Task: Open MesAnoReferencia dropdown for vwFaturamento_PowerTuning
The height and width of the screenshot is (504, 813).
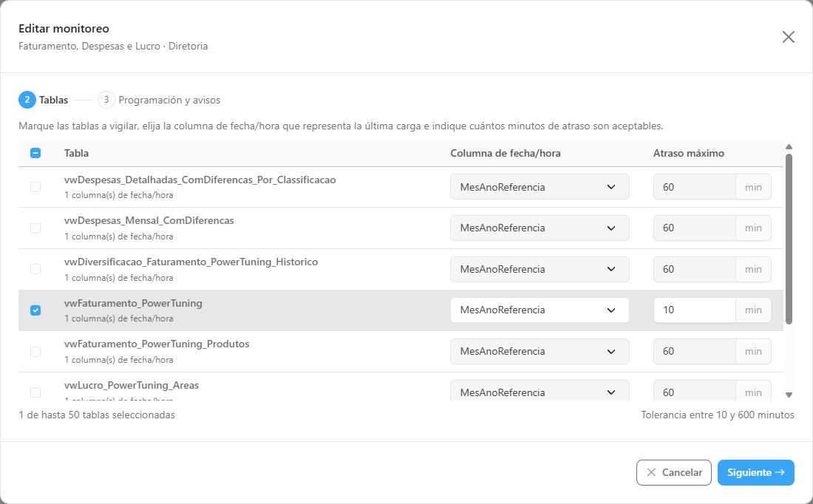Action: (x=540, y=310)
